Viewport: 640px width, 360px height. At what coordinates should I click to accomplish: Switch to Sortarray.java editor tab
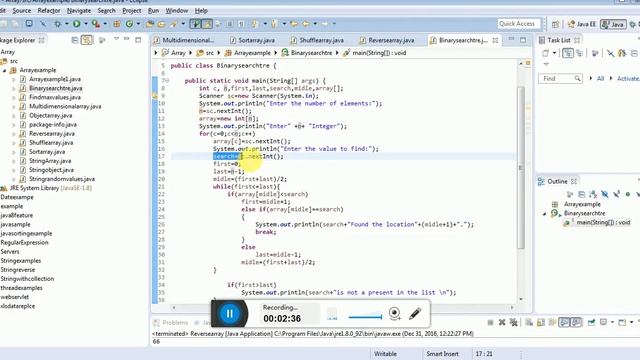(252, 40)
